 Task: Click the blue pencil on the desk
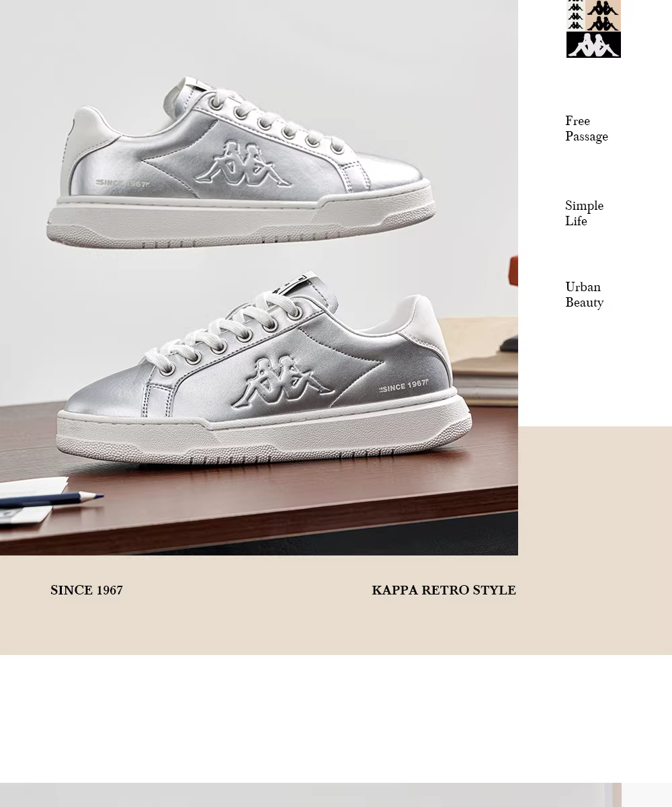coord(52,500)
